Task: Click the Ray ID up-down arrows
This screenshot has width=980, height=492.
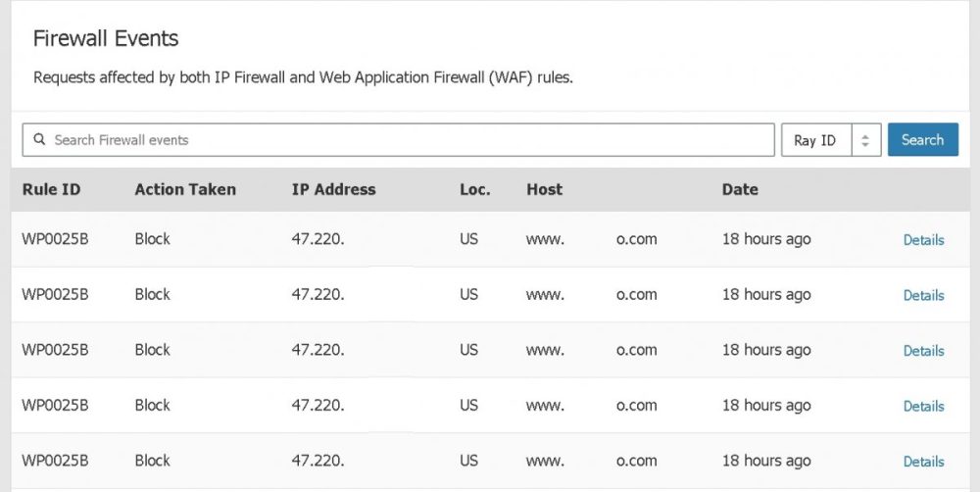Action: click(x=865, y=140)
